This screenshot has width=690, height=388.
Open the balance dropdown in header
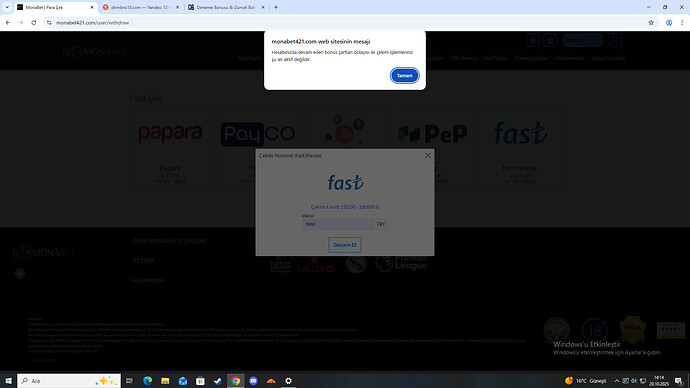pos(582,40)
